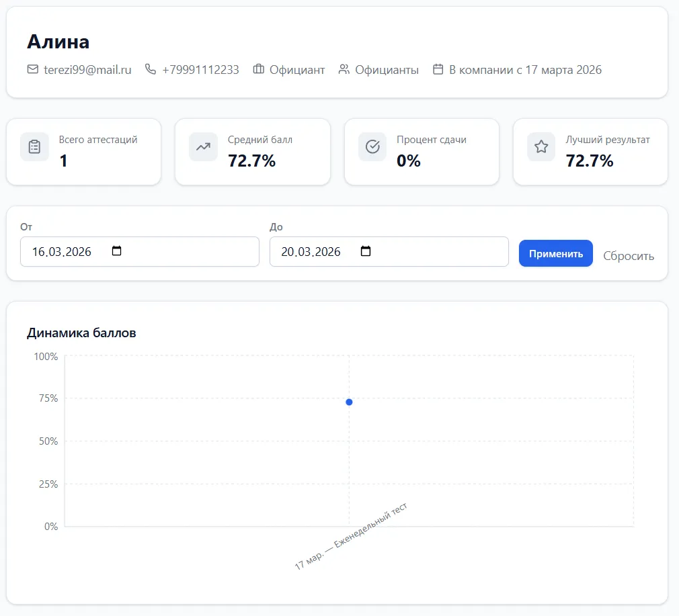Click the email terezi99@mail.ru
This screenshot has height=616, width=679.
click(x=87, y=70)
